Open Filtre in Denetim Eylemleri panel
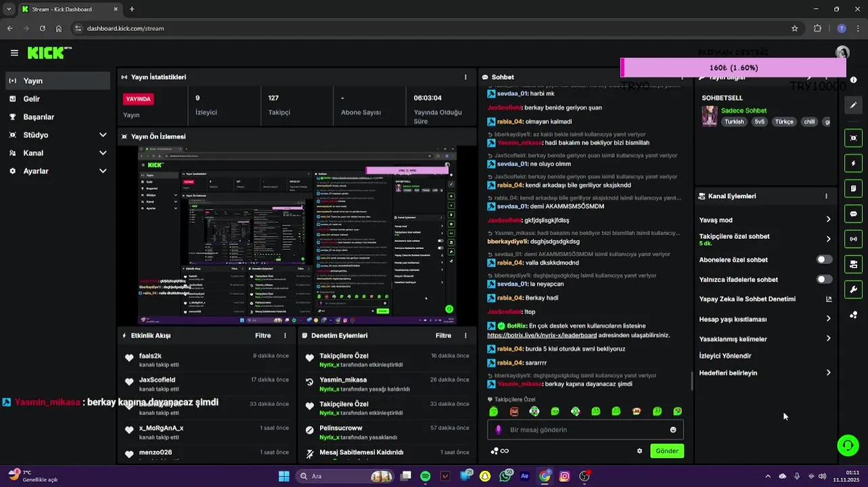Viewport: 868px width, 487px height. click(x=443, y=335)
